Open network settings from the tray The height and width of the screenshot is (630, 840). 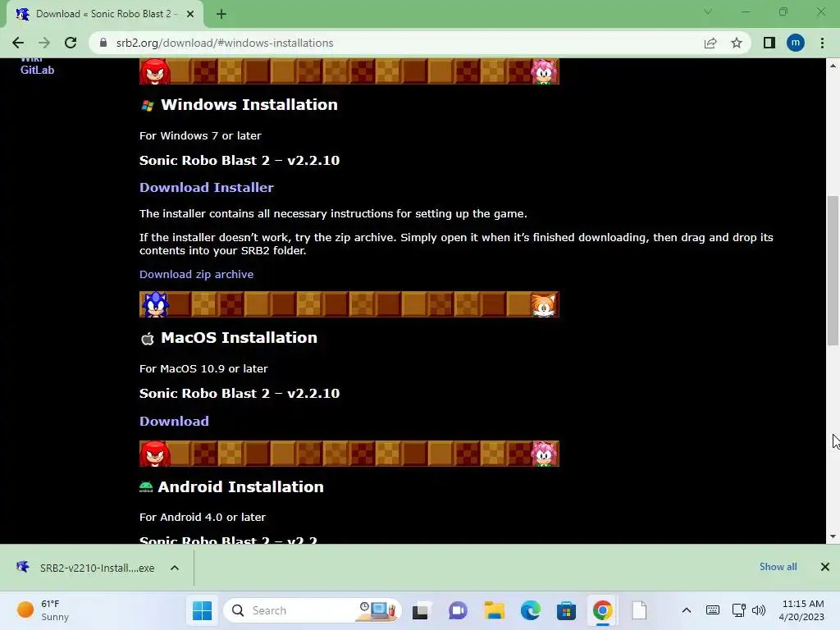pos(739,610)
